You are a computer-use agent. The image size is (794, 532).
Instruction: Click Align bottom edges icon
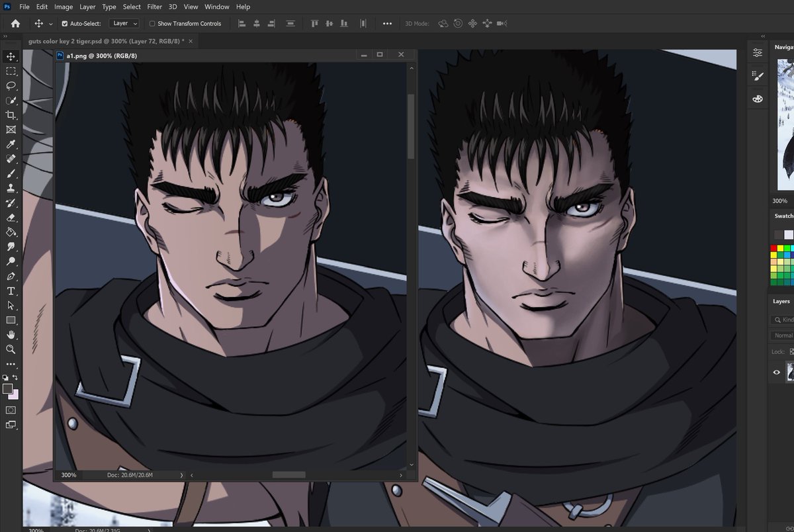coord(344,23)
